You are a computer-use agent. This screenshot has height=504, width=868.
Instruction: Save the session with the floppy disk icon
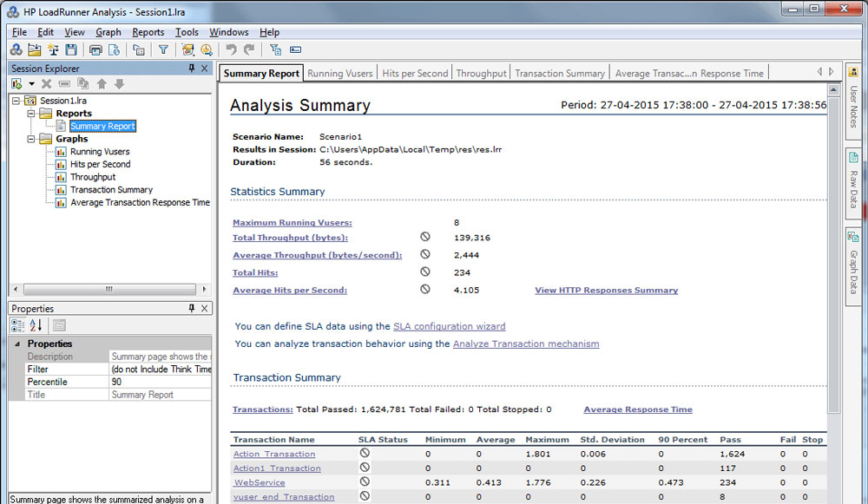71,49
